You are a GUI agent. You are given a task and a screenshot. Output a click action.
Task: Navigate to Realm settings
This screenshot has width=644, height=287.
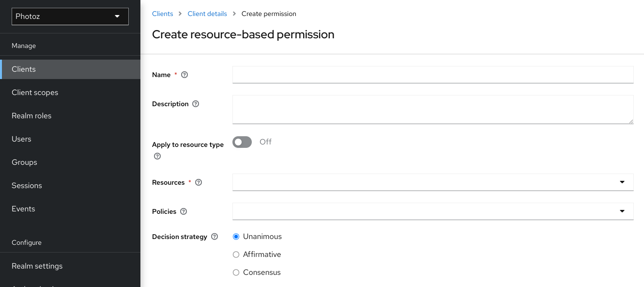coord(37,266)
